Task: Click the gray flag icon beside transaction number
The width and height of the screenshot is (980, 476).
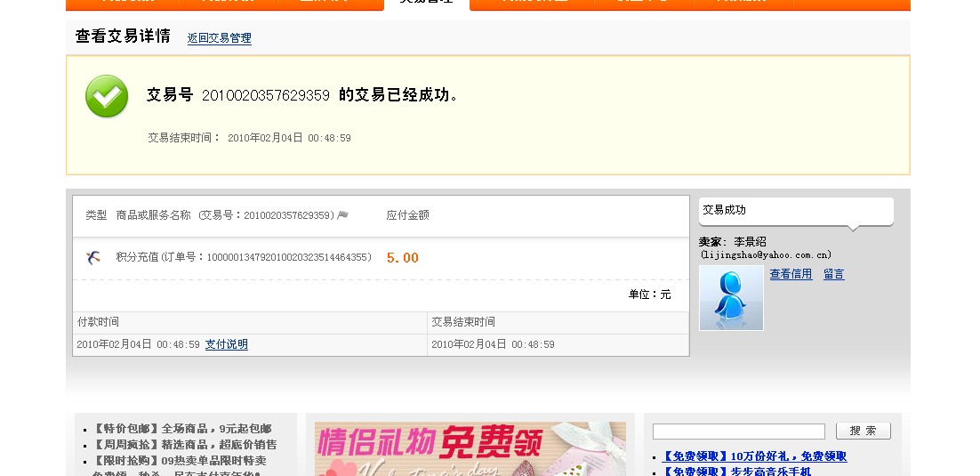Action: tap(342, 215)
